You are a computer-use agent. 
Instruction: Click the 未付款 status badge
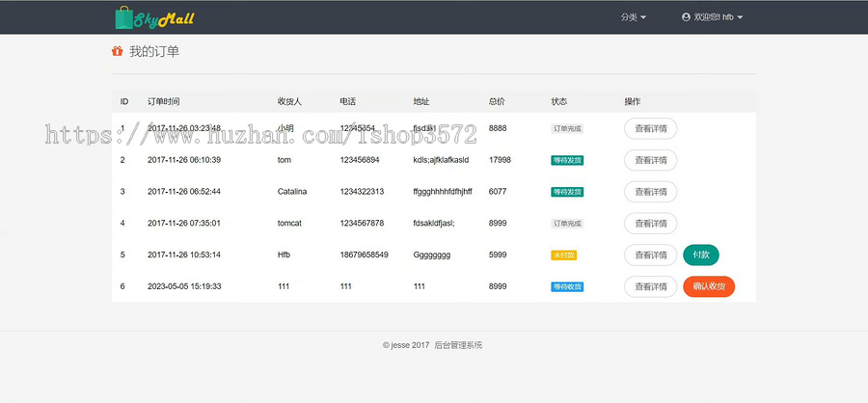(563, 255)
